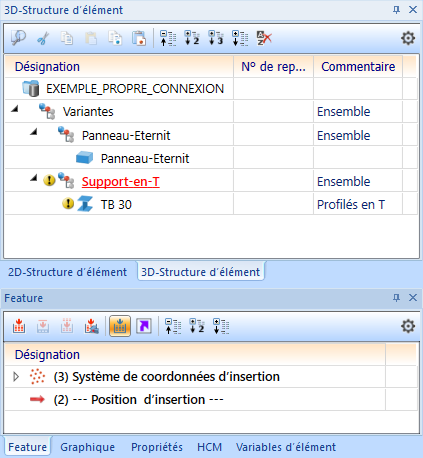Click Désignation header in Feature panel
Viewport: 423px width, 458px height.
(x=195, y=354)
